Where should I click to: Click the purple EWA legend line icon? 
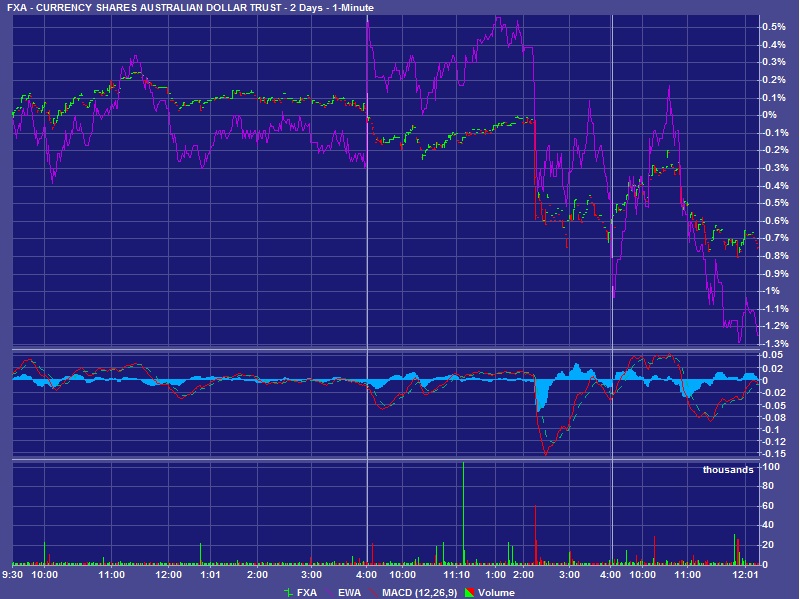(329, 592)
